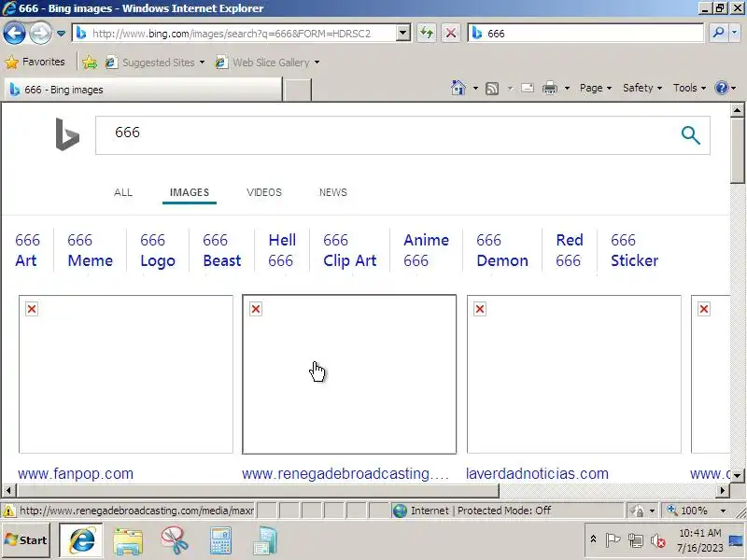Stop loading with the red X button

[x=450, y=34]
